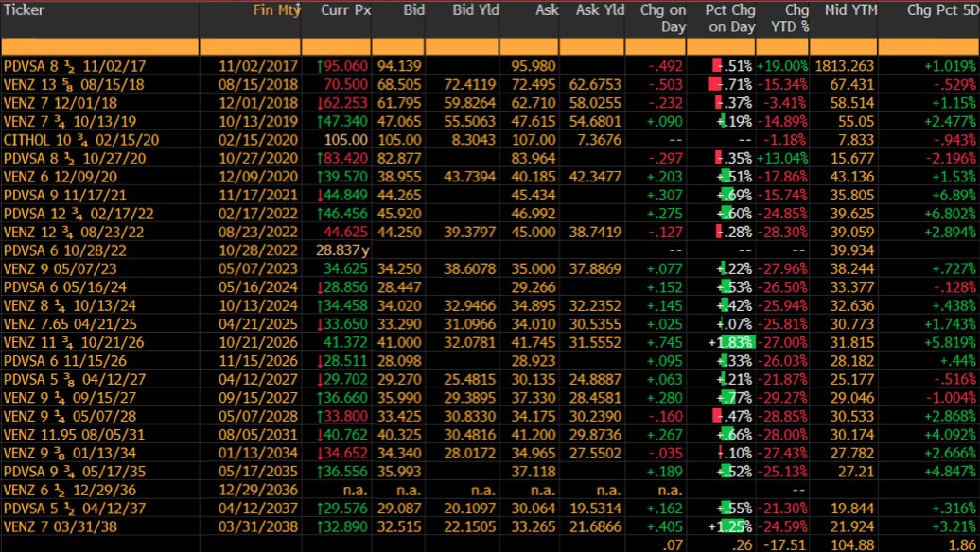Screen dimensions: 980x552
Task: Open ticker PDVSA 6 10/28/22
Action: (x=64, y=250)
